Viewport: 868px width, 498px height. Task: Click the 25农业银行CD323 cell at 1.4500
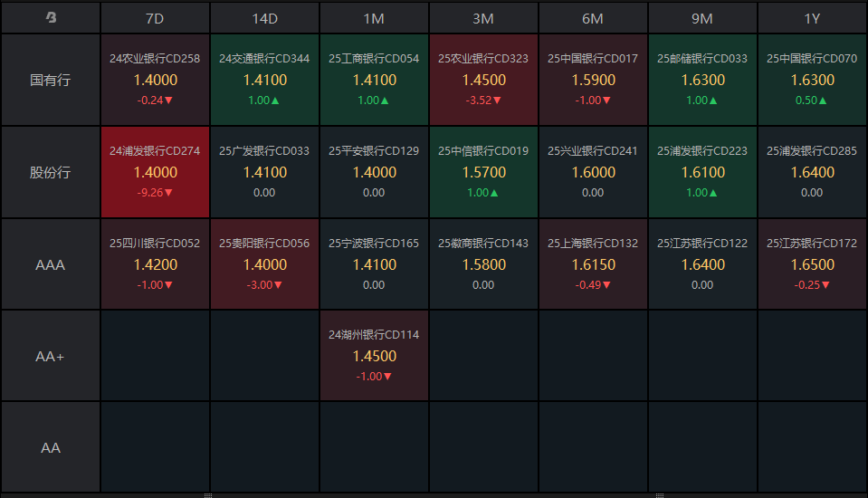[x=483, y=80]
